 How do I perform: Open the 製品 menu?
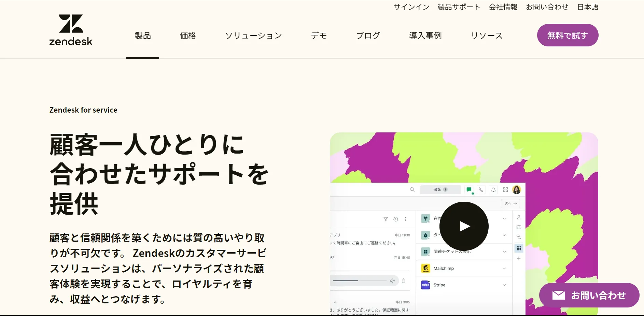[143, 35]
